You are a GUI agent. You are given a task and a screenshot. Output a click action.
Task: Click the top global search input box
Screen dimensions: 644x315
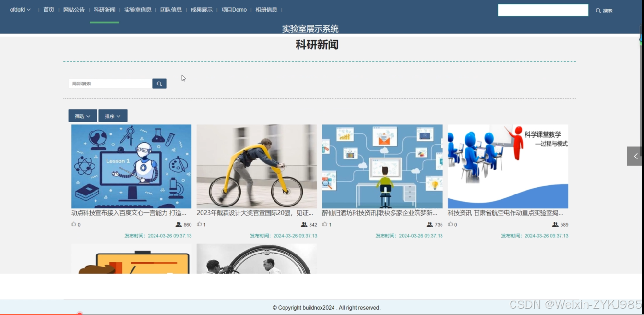click(543, 10)
